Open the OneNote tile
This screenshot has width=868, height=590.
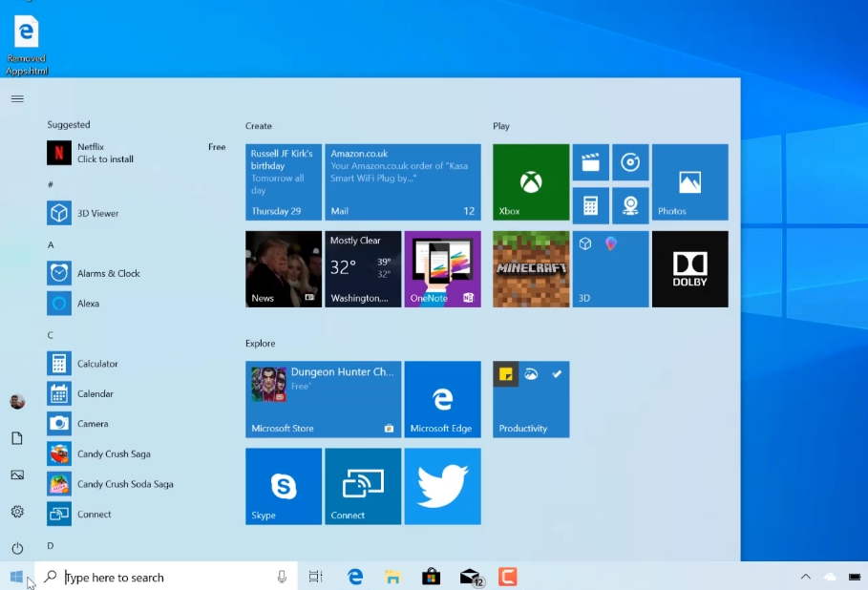442,269
